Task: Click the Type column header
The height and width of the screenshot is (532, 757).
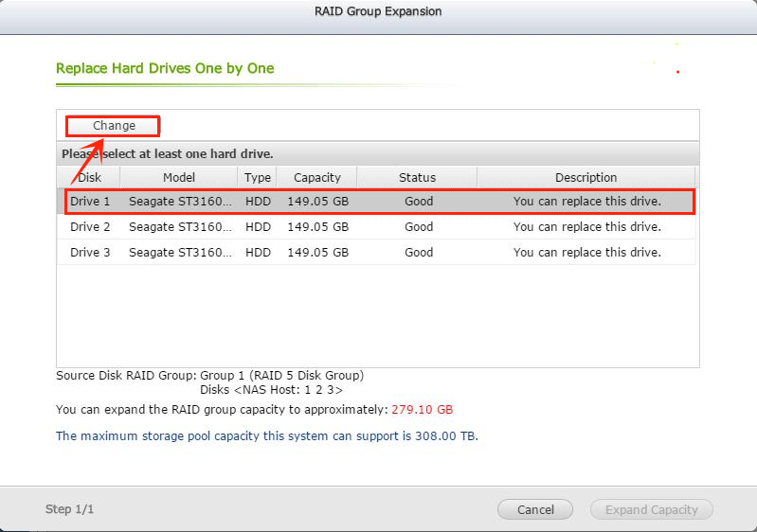Action: click(258, 177)
